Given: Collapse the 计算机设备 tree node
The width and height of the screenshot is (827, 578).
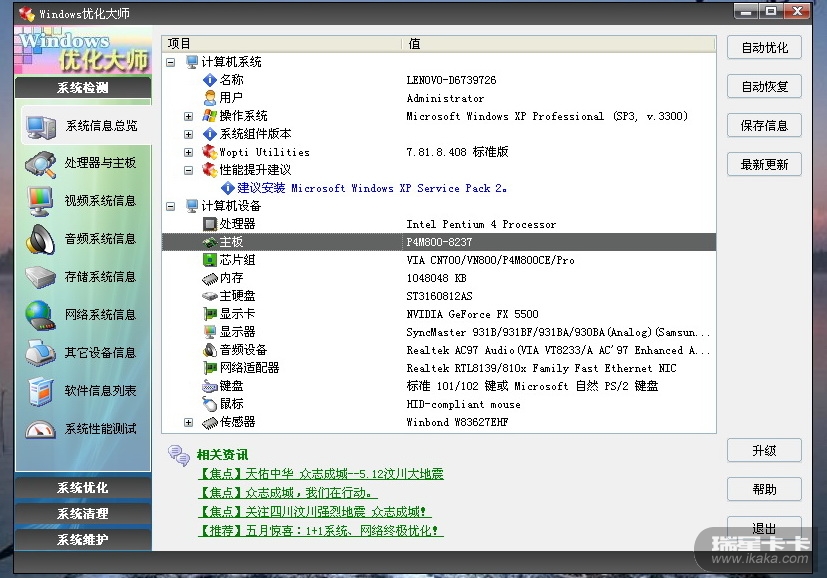Looking at the screenshot, I should coord(170,206).
